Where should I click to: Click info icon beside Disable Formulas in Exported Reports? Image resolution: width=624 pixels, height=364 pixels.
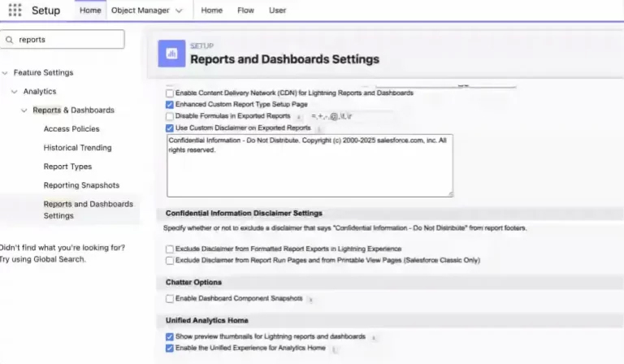(x=300, y=117)
